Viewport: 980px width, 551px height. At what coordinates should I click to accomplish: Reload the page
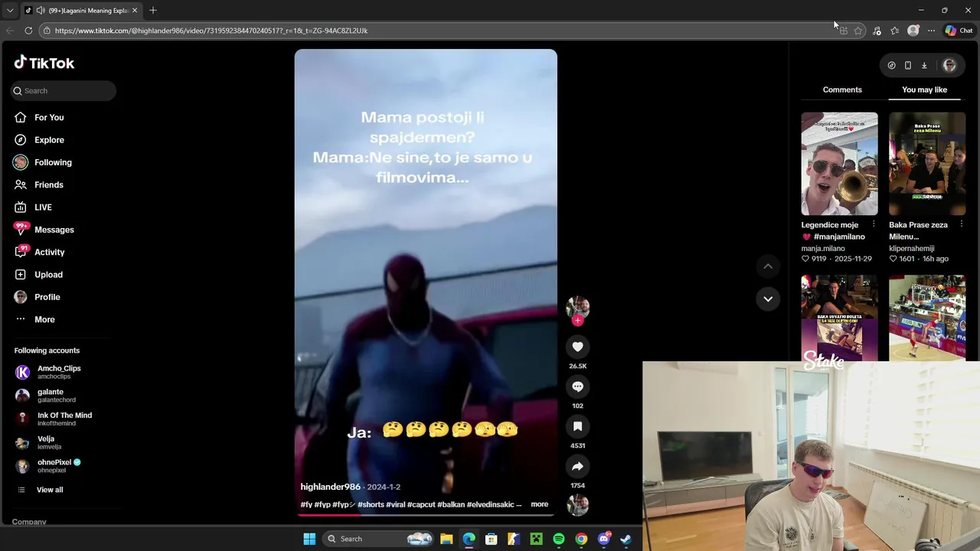coord(28,31)
